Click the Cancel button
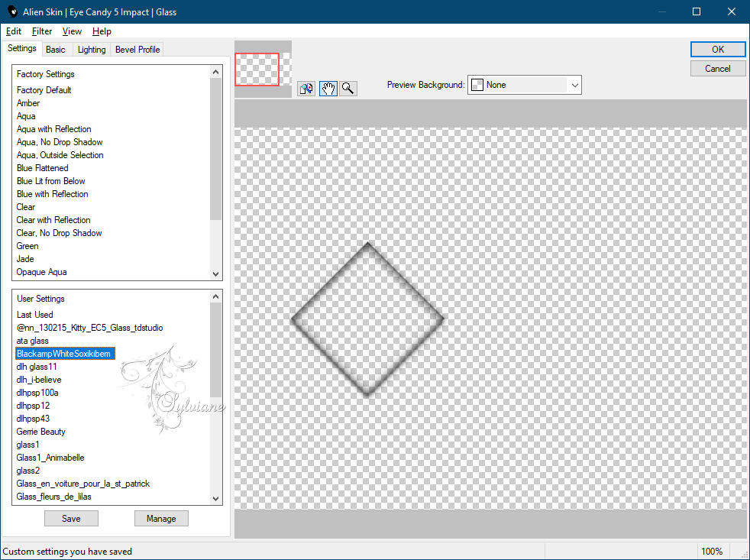The height and width of the screenshot is (560, 750). [717, 69]
